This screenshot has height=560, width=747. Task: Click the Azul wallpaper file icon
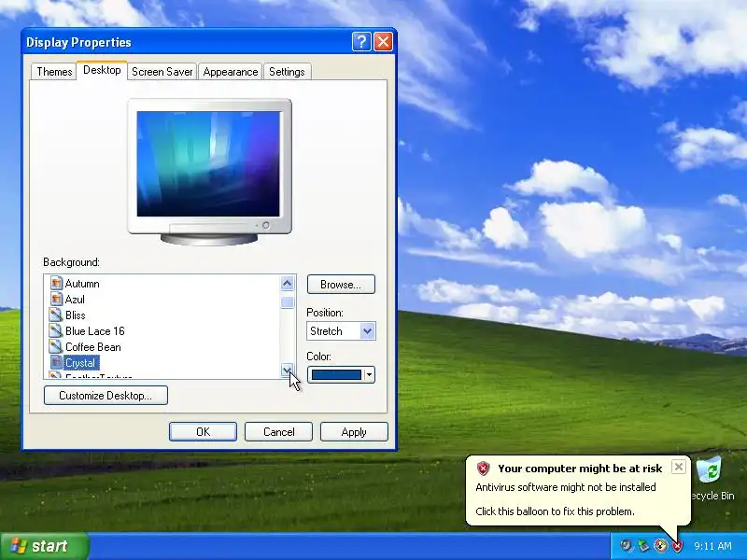[x=56, y=299]
